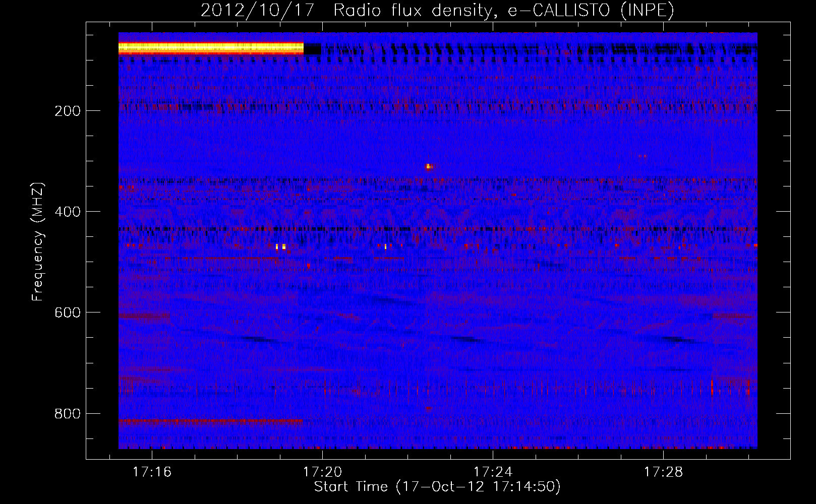This screenshot has width=816, height=504.
Task: Click the 17:20 time tick label
Action: 322,472
